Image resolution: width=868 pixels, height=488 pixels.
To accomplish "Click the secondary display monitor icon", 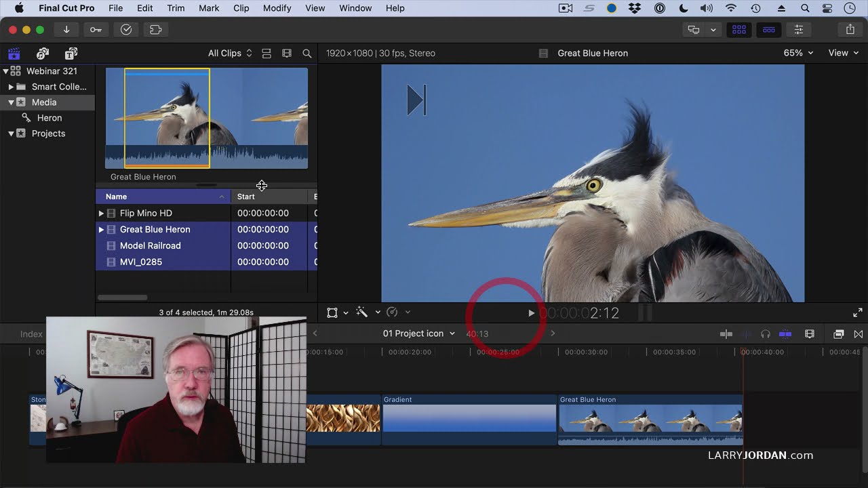I will click(694, 30).
